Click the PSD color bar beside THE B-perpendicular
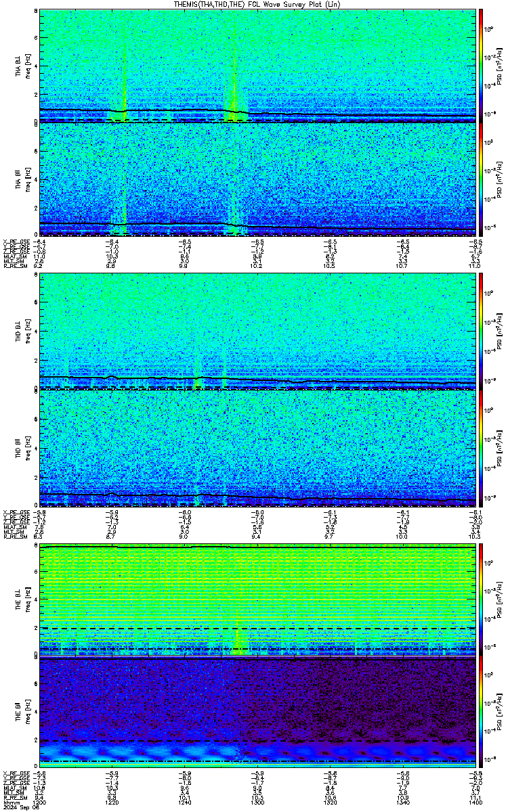Viewport: 508px width, 812px height. point(482,599)
